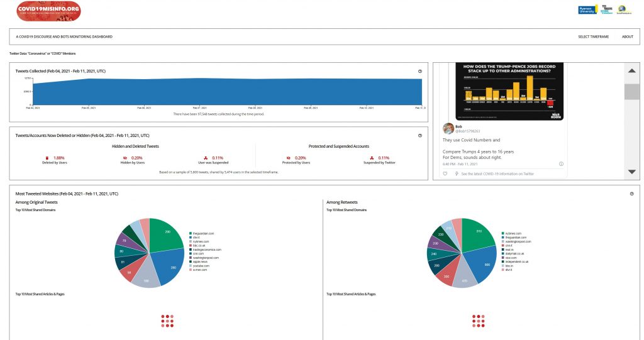Click the tweet info circle icon
The height and width of the screenshot is (340, 644).
pyautogui.click(x=561, y=164)
